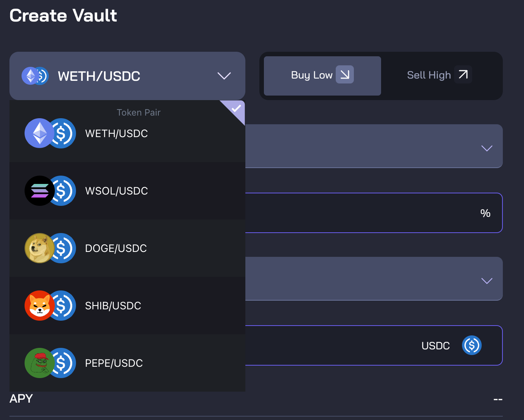524x420 pixels.
Task: Select DOGE/USDC from token pair list
Action: tap(116, 248)
